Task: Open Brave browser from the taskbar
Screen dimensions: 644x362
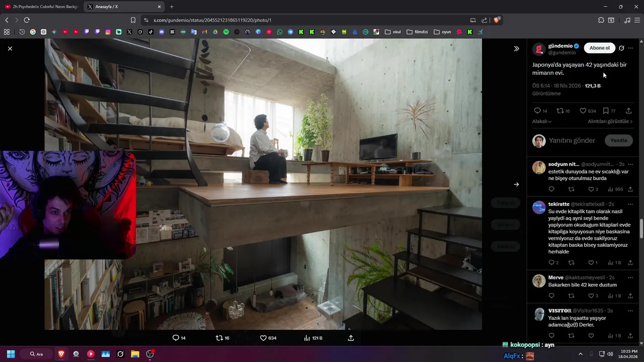Action: pos(61,354)
